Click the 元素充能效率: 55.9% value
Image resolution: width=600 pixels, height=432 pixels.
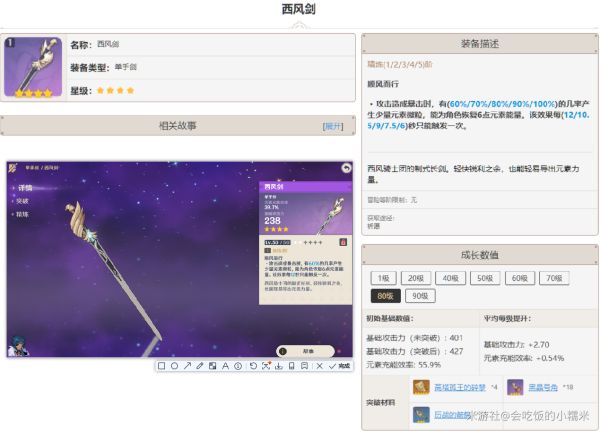click(x=403, y=365)
